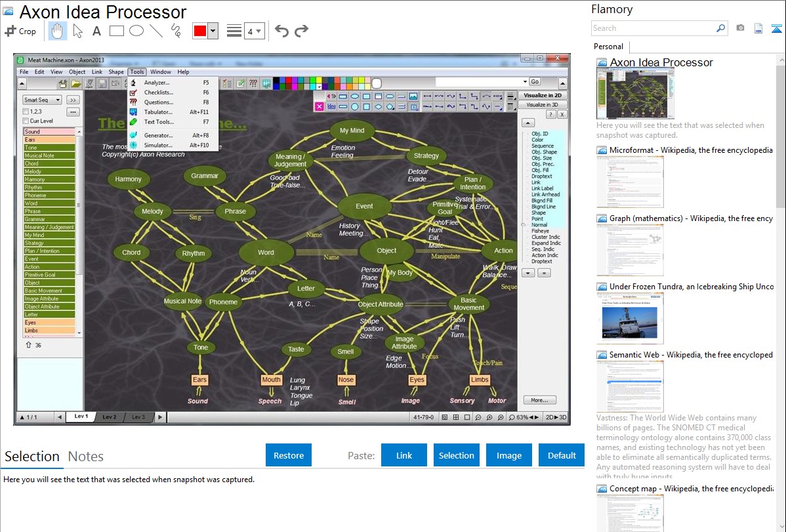Image resolution: width=786 pixels, height=532 pixels.
Task: Click the black swatch in Axon palette
Action: click(276, 80)
